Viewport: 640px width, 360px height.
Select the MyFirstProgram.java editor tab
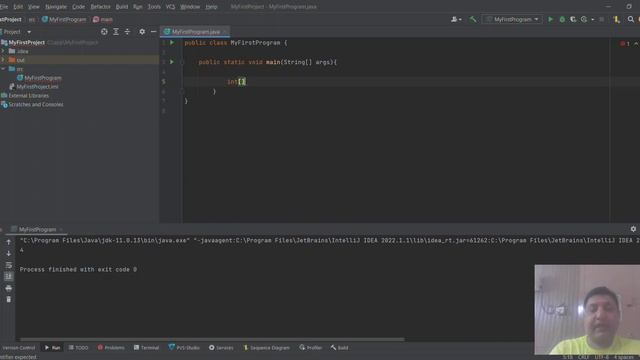click(195, 31)
